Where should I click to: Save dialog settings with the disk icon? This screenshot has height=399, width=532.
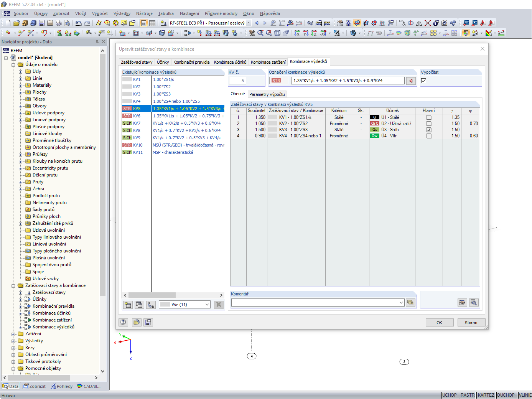point(148,322)
